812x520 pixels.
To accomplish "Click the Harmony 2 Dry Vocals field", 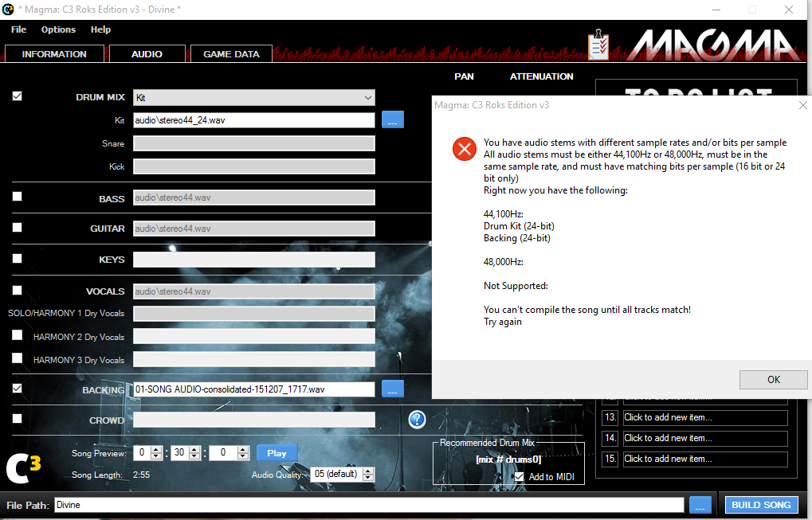I will (x=253, y=336).
